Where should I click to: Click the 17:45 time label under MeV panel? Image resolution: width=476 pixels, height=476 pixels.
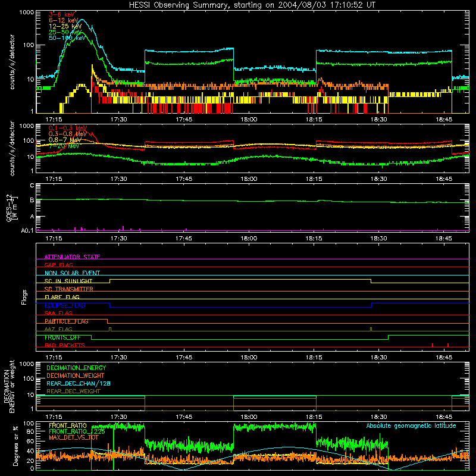184,179
